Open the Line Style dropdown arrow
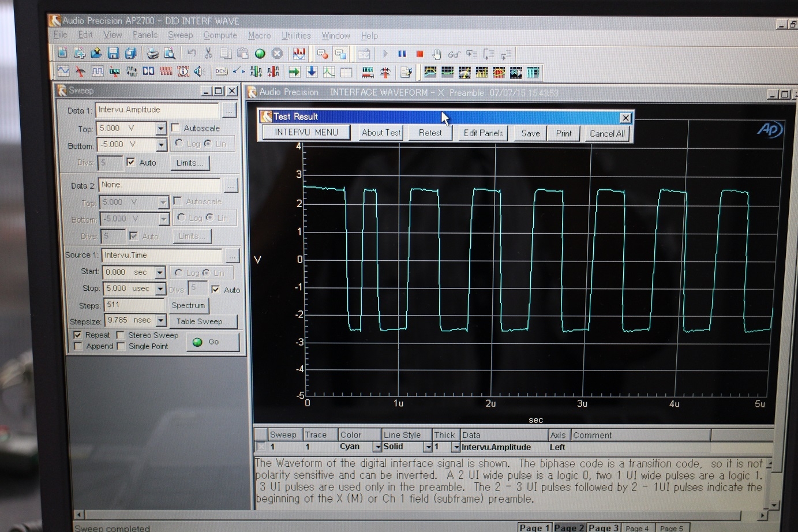 (428, 447)
